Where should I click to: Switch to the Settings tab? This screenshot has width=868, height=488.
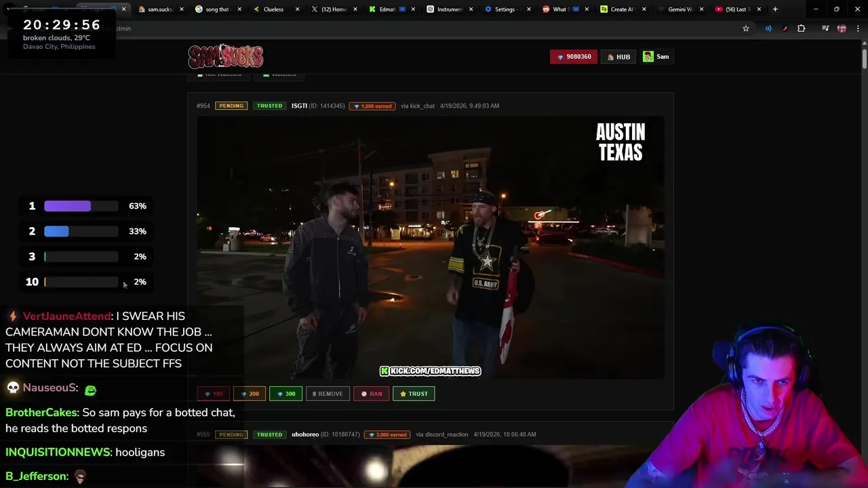click(507, 9)
